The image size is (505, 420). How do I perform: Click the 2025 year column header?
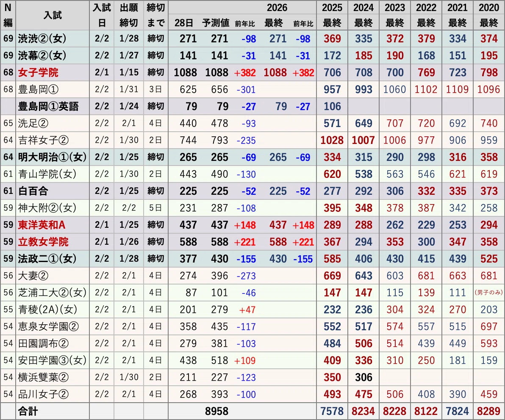coord(332,7)
